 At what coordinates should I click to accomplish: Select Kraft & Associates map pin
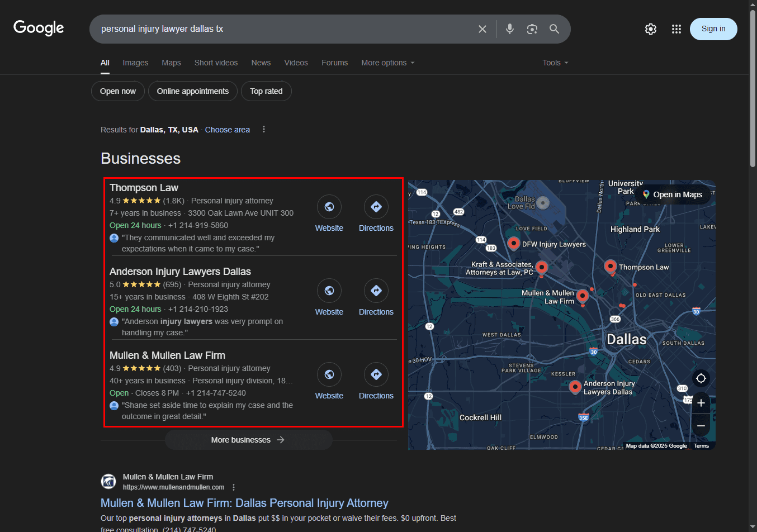point(541,267)
